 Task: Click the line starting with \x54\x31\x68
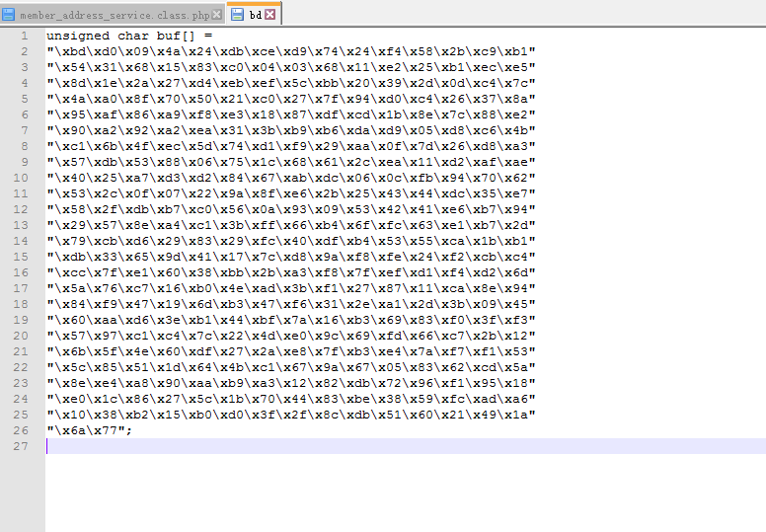[x=291, y=67]
